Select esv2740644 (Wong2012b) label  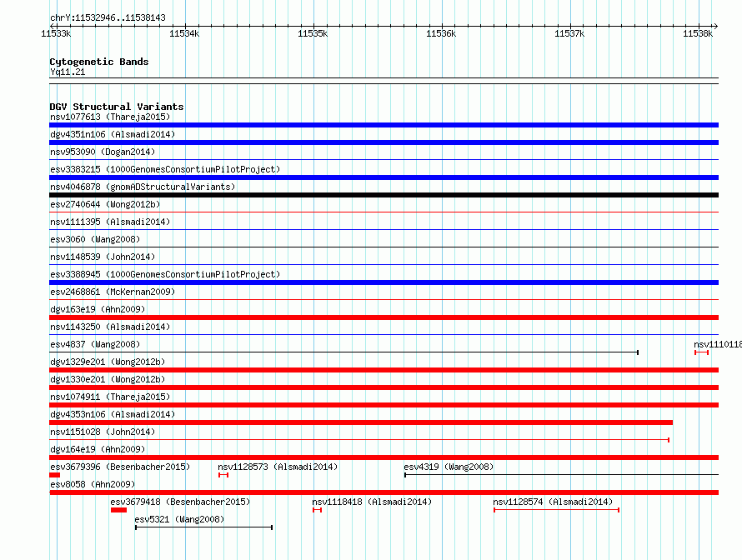(x=105, y=204)
